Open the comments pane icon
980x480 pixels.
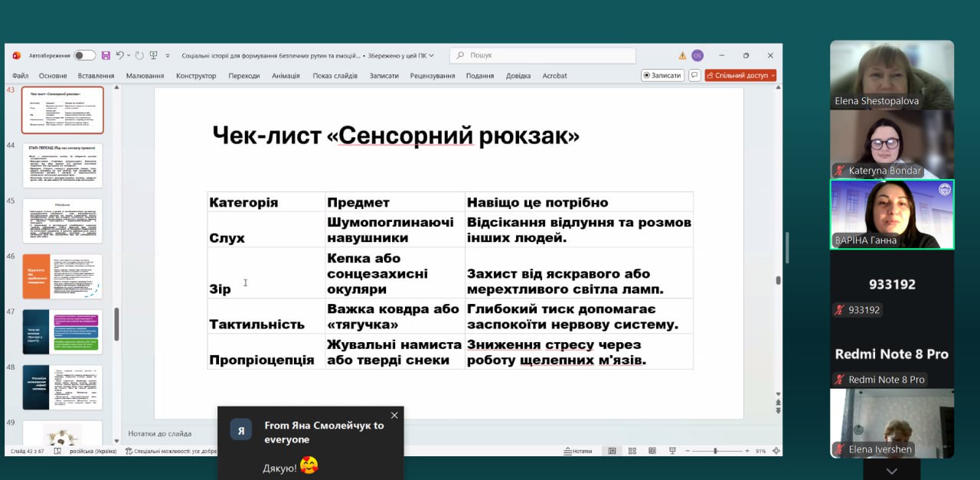pyautogui.click(x=694, y=76)
